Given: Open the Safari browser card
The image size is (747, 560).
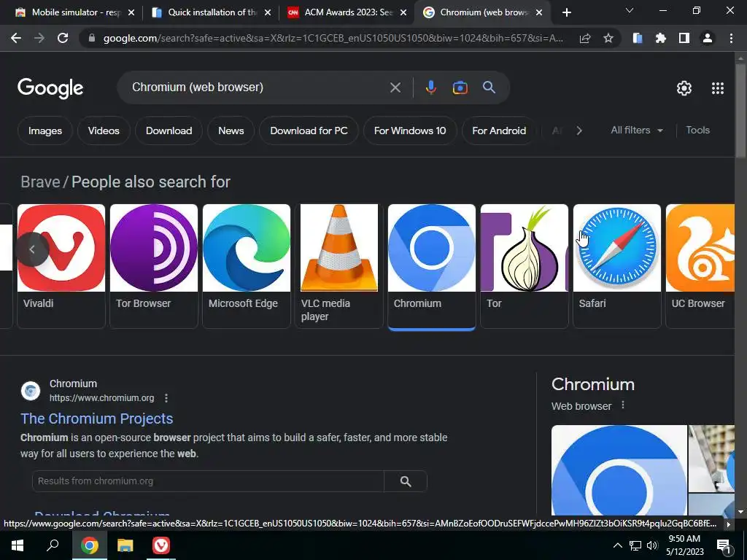Looking at the screenshot, I should (x=617, y=266).
